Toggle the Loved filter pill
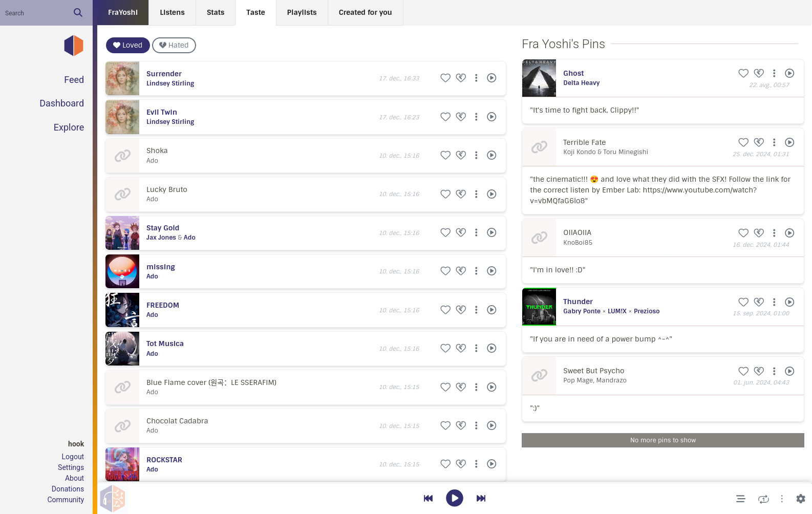The image size is (812, 514). tap(127, 45)
